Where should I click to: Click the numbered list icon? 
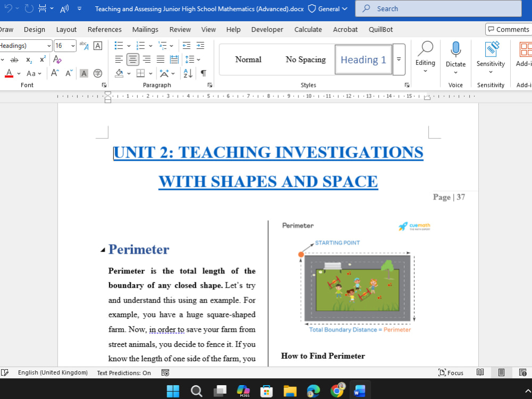[x=140, y=45]
